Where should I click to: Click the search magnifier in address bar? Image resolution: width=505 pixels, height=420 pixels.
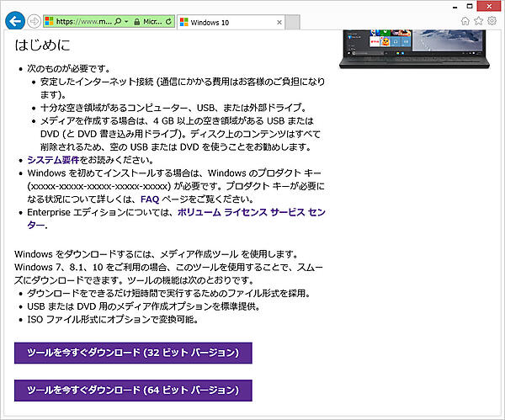118,22
